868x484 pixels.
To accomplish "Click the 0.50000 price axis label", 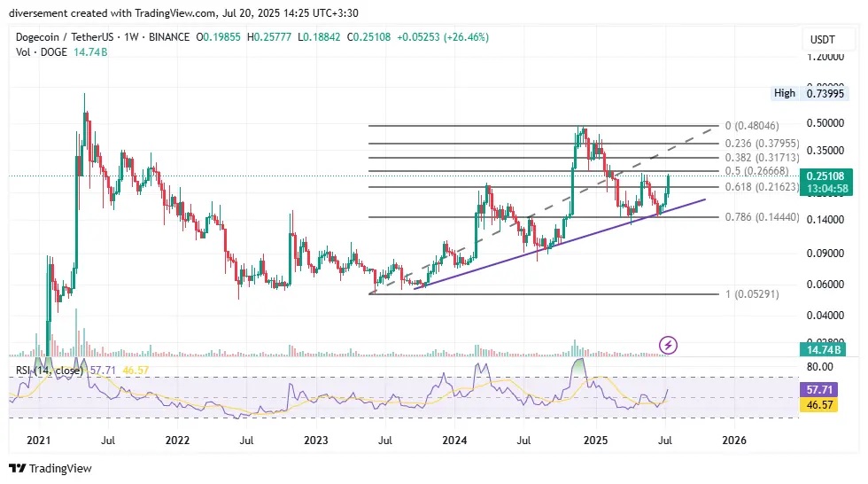I will pos(825,123).
